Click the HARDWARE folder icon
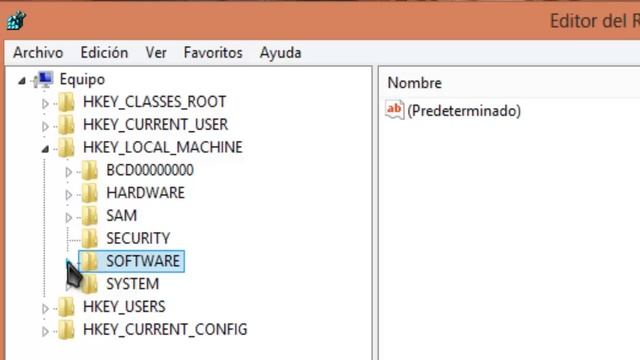The height and width of the screenshot is (360, 640). [x=89, y=193]
